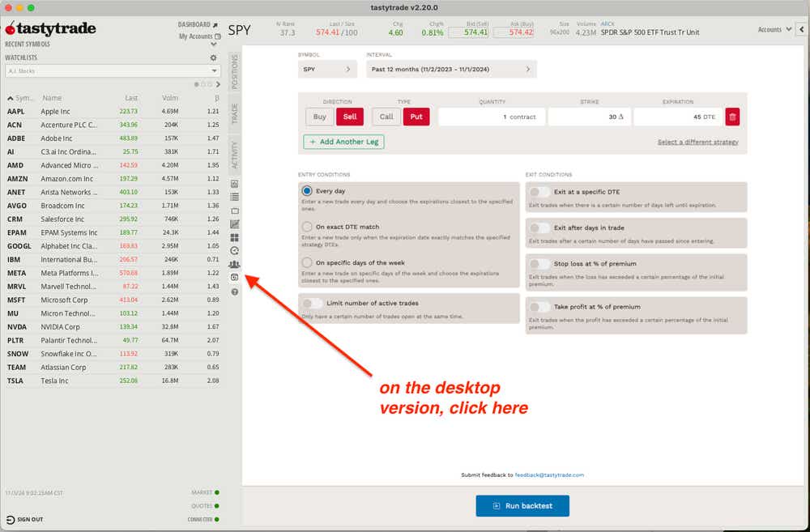Select On specific days of the week
This screenshot has width=810, height=532.
[x=307, y=262]
